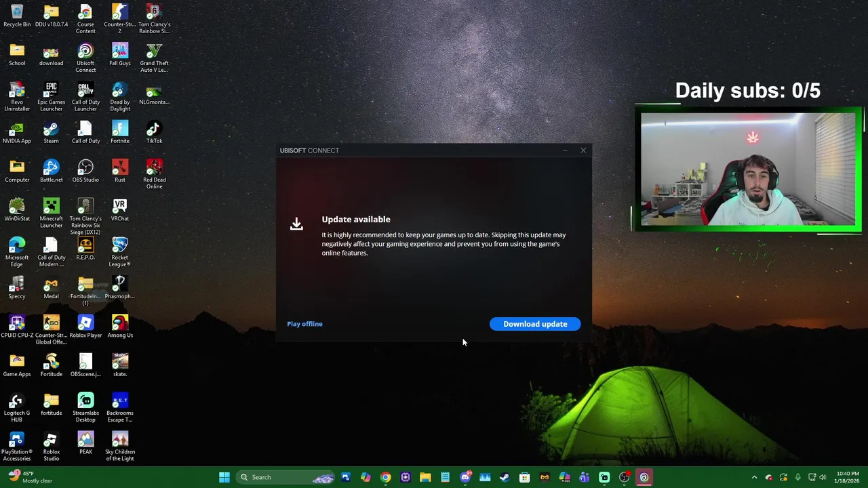868x488 pixels.
Task: Select the OBS Studio desktop shortcut
Action: 85,171
